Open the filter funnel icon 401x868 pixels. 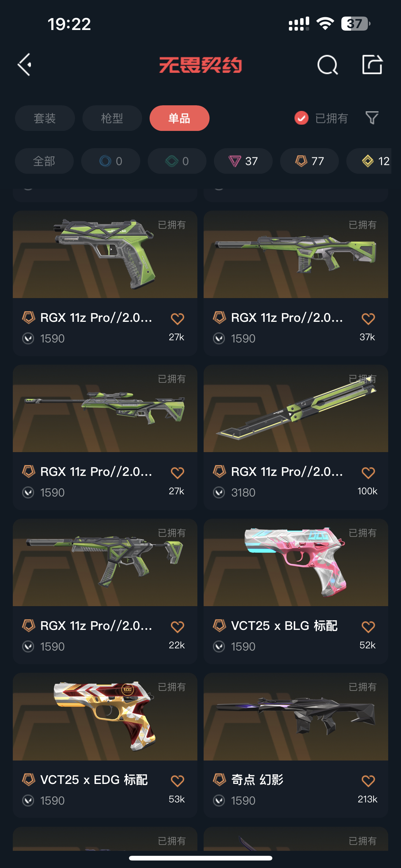(x=372, y=118)
